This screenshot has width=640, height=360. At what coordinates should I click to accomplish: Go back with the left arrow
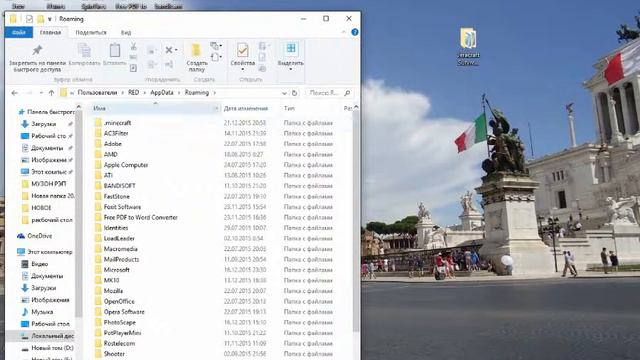click(x=15, y=93)
